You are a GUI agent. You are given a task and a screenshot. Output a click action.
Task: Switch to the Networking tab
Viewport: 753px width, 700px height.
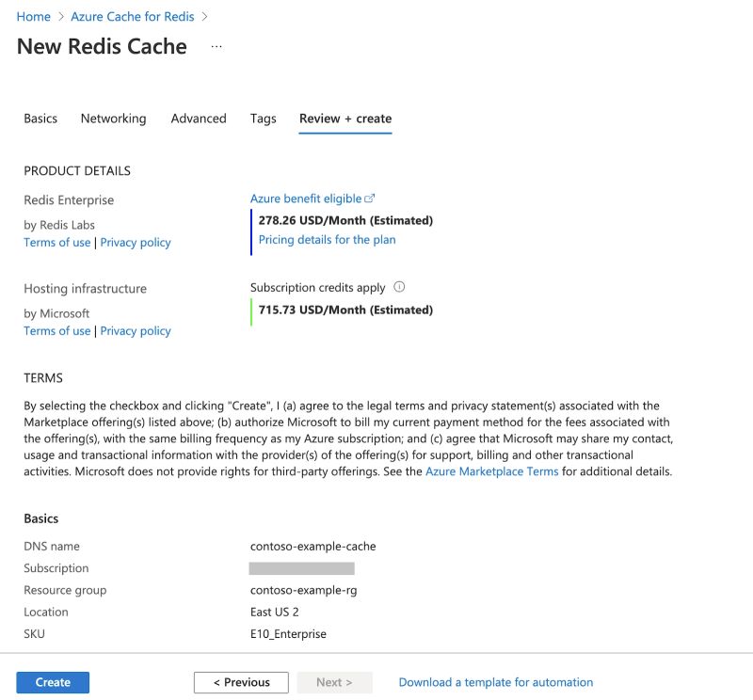(x=113, y=119)
